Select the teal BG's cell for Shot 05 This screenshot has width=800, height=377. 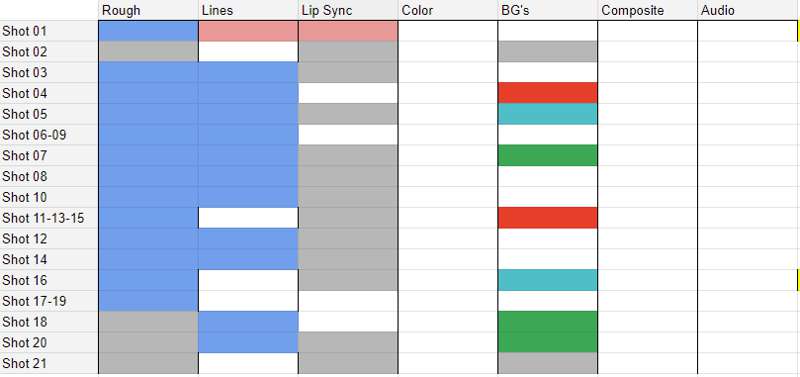[547, 114]
